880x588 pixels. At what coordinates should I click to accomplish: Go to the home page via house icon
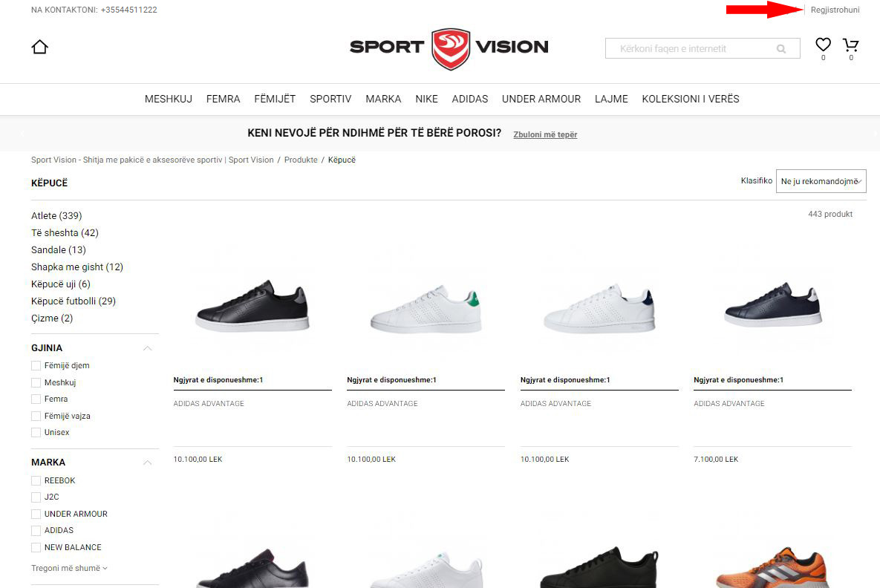40,47
